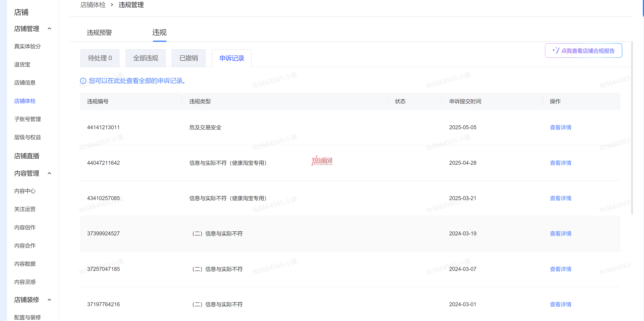Open 子账号管理 in the sidebar
Viewport: 644px width, 321px height.
(27, 119)
